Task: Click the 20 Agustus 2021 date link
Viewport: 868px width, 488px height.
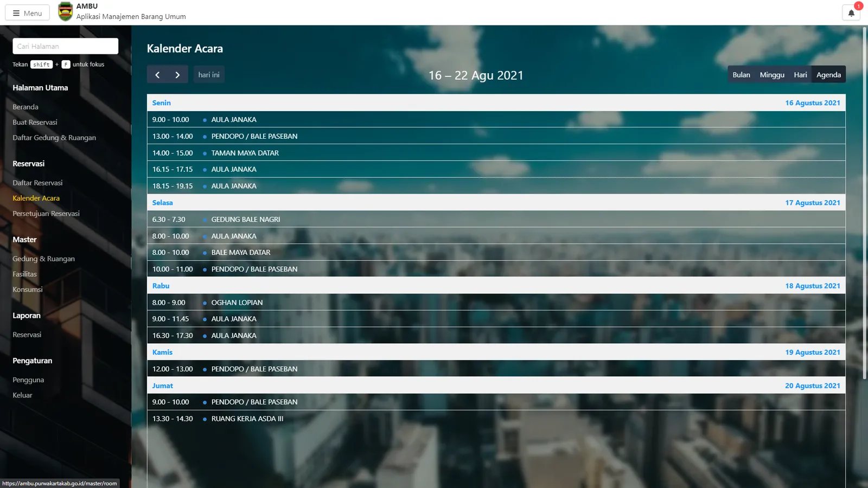Action: click(x=812, y=386)
